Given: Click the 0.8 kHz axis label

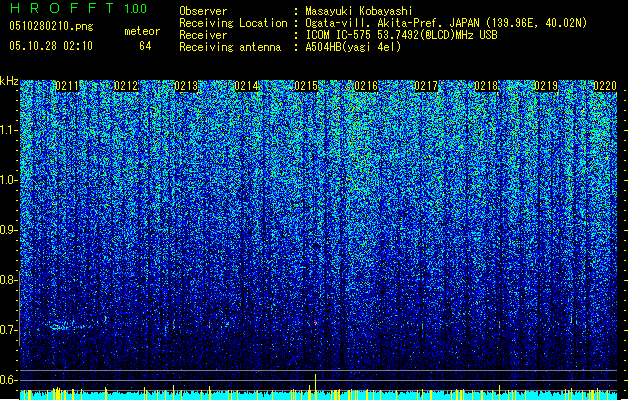Looking at the screenshot, I should pos(9,280).
